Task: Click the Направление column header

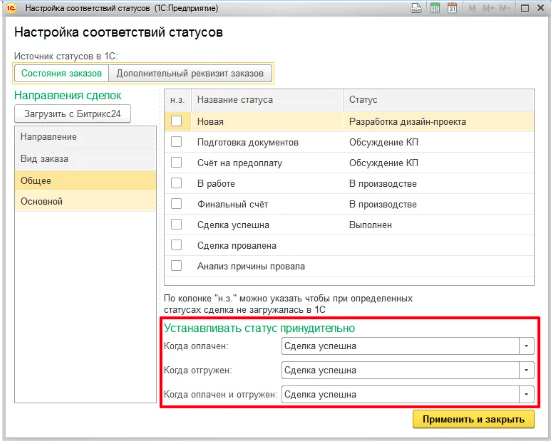Action: pos(86,137)
